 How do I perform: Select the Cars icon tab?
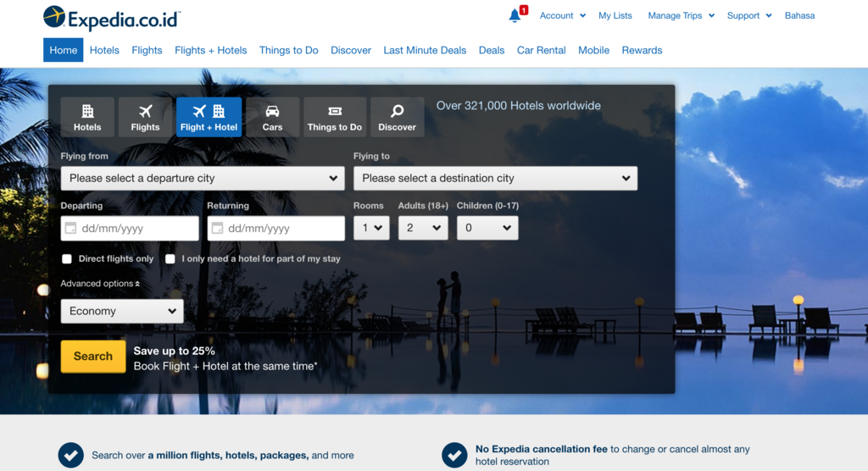pyautogui.click(x=272, y=117)
